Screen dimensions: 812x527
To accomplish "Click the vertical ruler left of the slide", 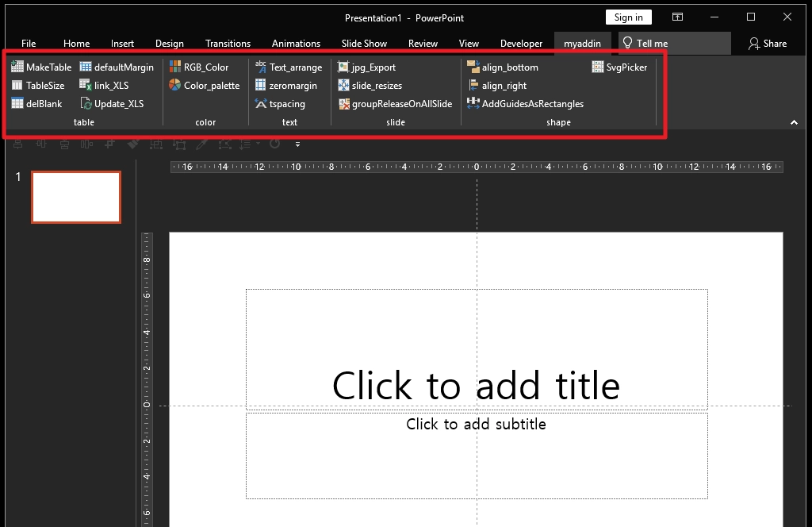I will [x=147, y=379].
